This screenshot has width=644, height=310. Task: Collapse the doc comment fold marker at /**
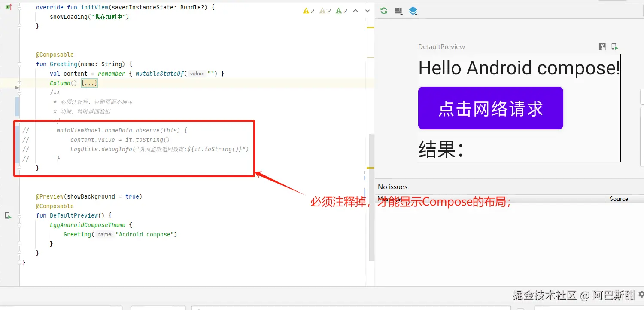coord(20,92)
